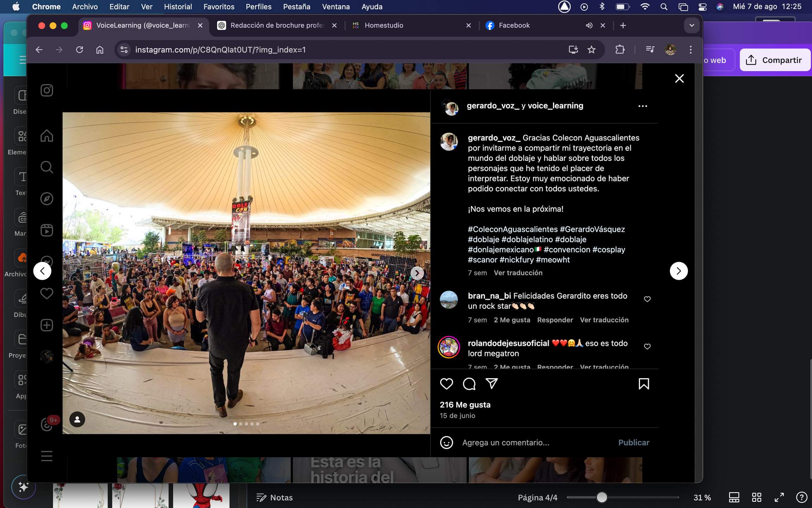Viewport: 812px width, 508px height.
Task: Click Publicar to post comment
Action: click(x=634, y=442)
